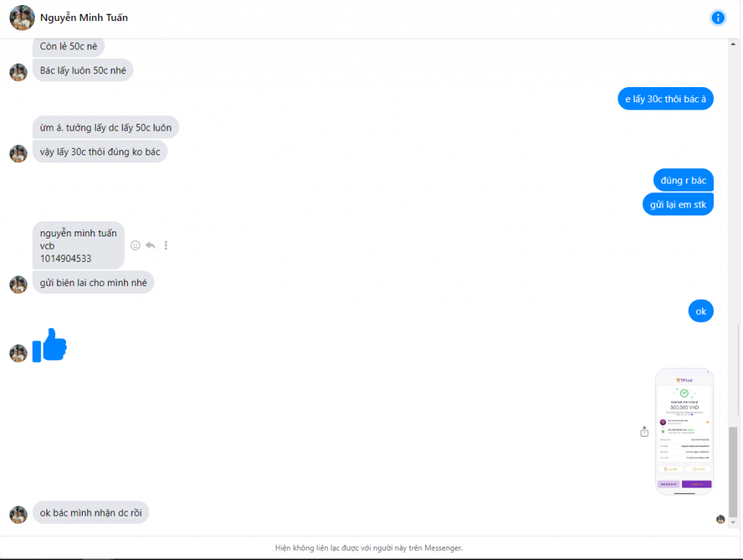Screen dimensions: 743x560
Task: Reply to the bank account message
Action: point(151,245)
